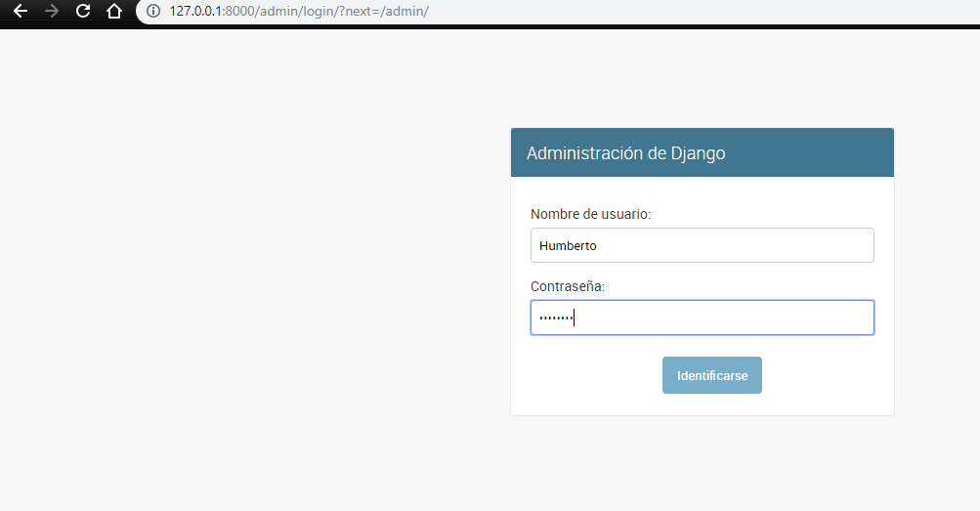Click the 'Contraseña:' label
The width and height of the screenshot is (980, 511).
point(568,286)
